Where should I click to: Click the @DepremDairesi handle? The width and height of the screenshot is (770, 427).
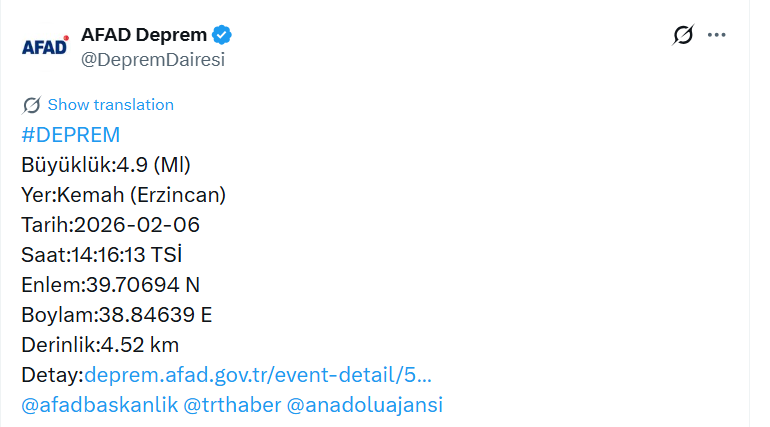pyautogui.click(x=152, y=59)
